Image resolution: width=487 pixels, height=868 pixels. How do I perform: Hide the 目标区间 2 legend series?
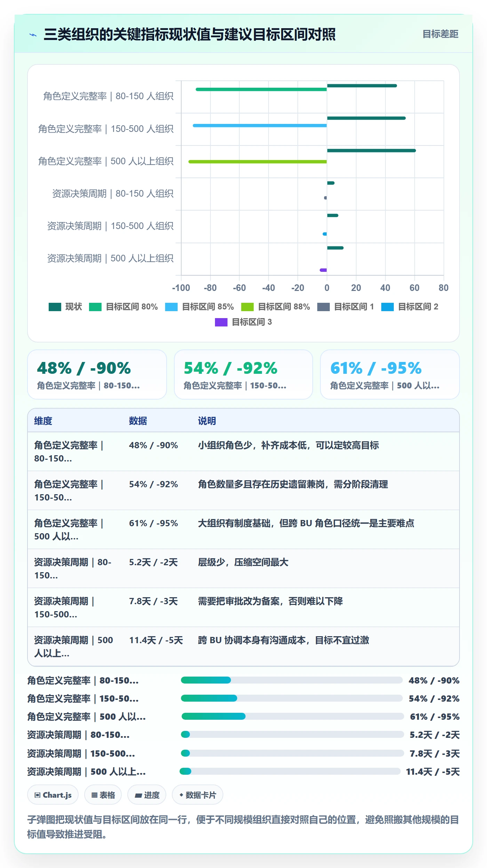pyautogui.click(x=410, y=307)
